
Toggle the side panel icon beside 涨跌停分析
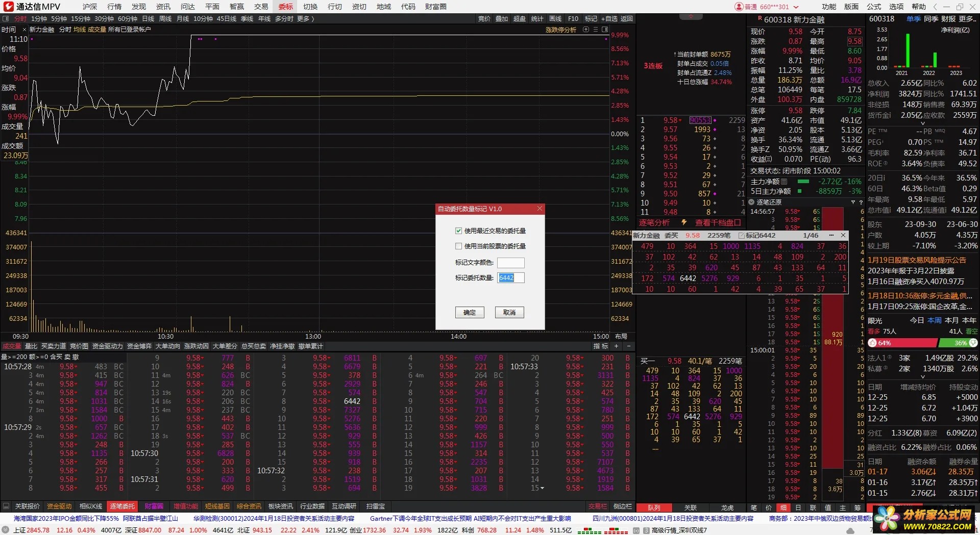(606, 30)
